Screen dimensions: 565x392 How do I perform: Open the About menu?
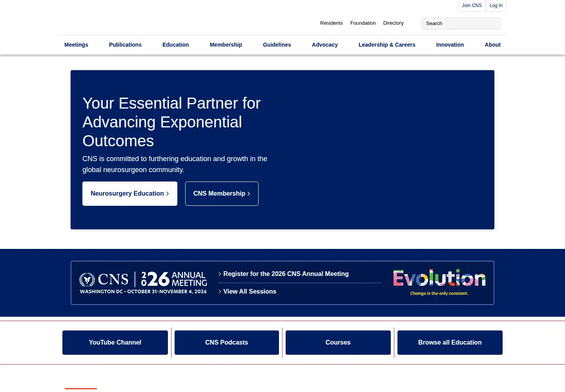(493, 45)
